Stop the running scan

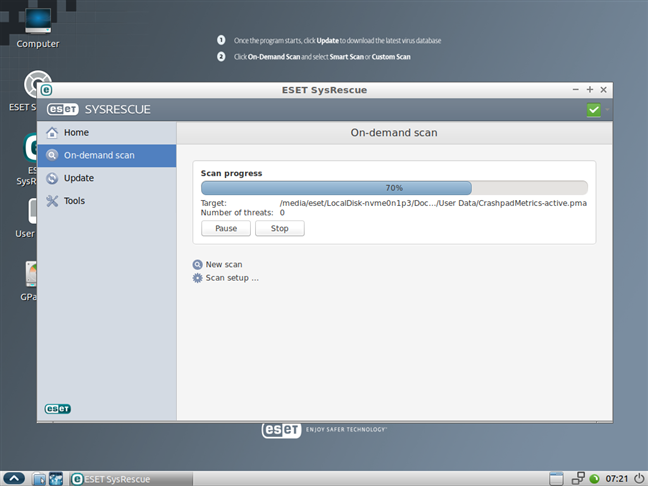280,229
